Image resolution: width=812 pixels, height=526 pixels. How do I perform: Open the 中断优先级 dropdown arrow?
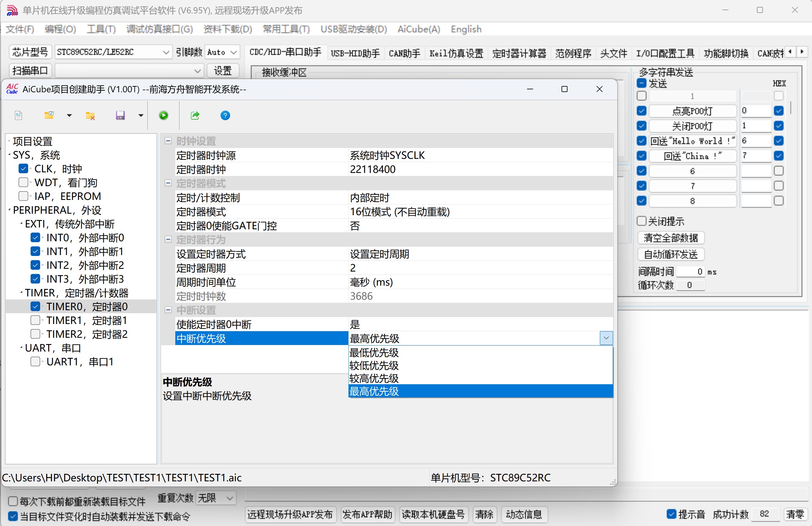coord(606,338)
